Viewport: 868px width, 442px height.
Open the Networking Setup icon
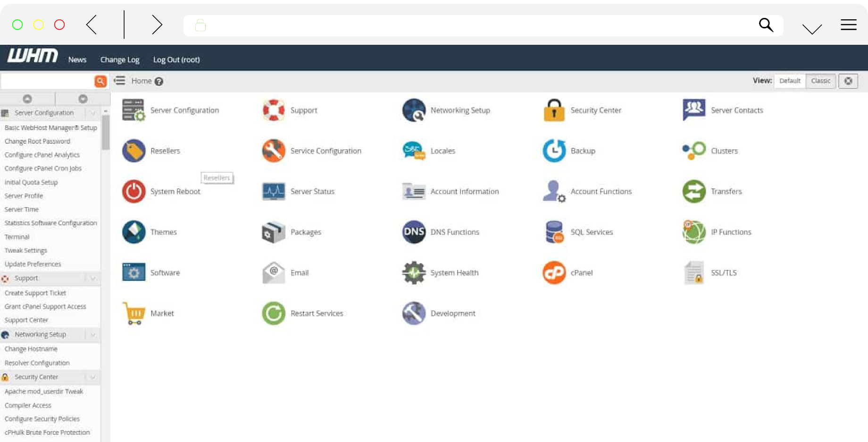pyautogui.click(x=414, y=110)
